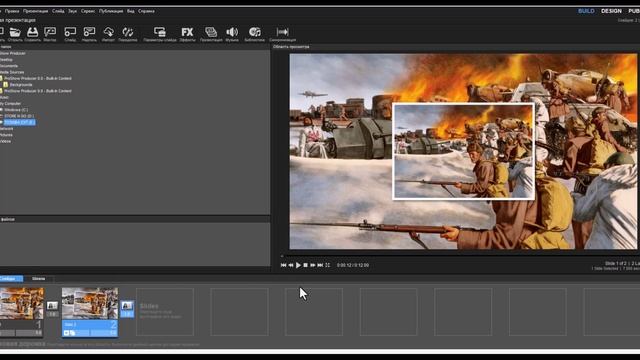Add a blank slide via Слайд icon
Image resolution: width=640 pixels, height=360 pixels.
70,34
